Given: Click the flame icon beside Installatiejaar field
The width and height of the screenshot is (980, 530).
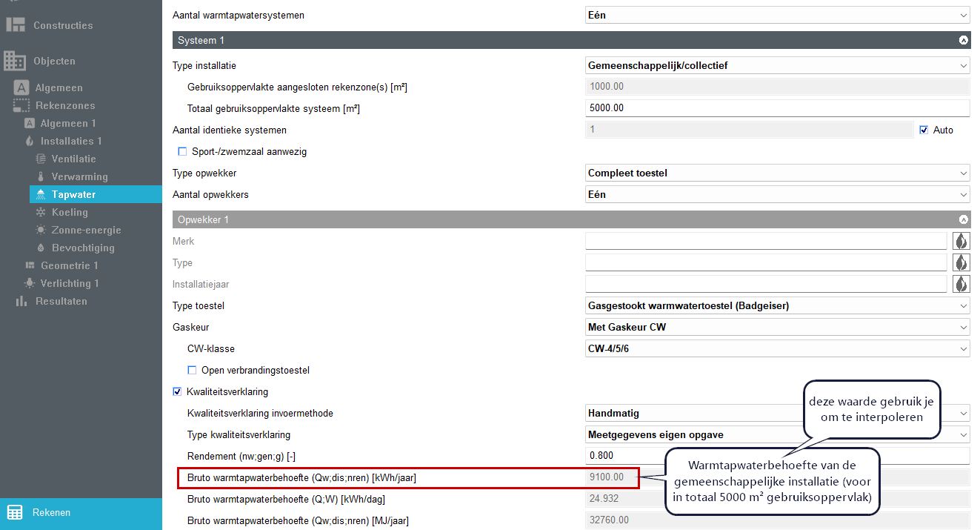Looking at the screenshot, I should click(x=961, y=284).
